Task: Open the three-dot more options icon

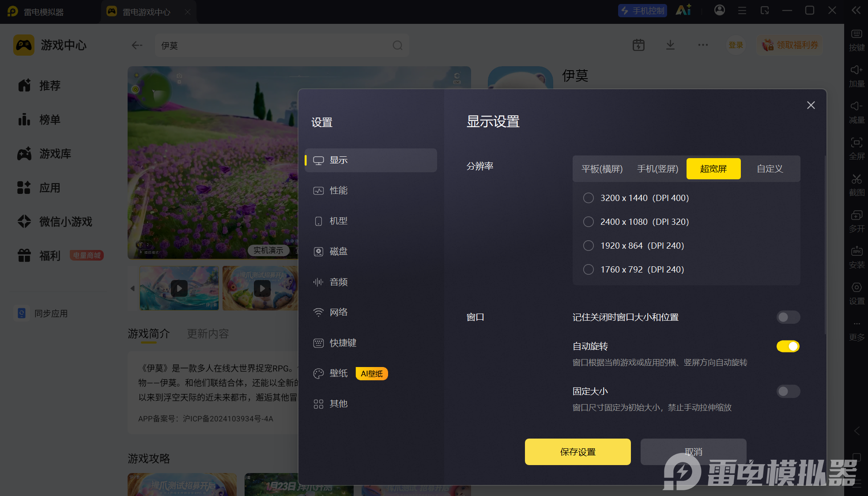Action: [x=703, y=45]
